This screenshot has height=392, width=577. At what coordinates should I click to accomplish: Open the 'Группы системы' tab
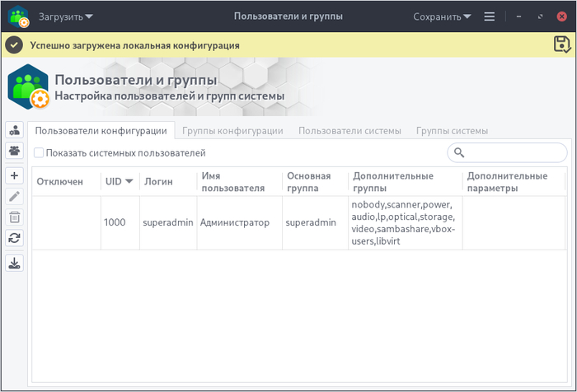click(x=452, y=130)
